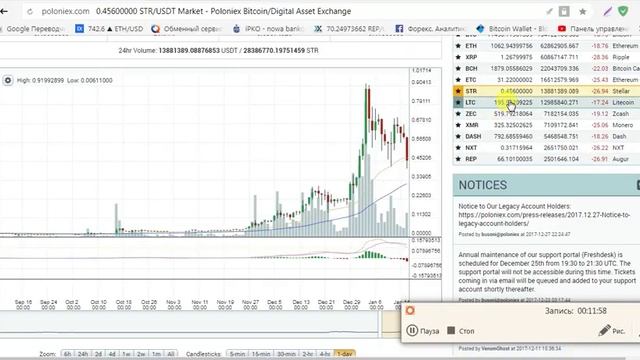Toggle favorite star for ZEC
The height and width of the screenshot is (360, 640).
(x=458, y=114)
